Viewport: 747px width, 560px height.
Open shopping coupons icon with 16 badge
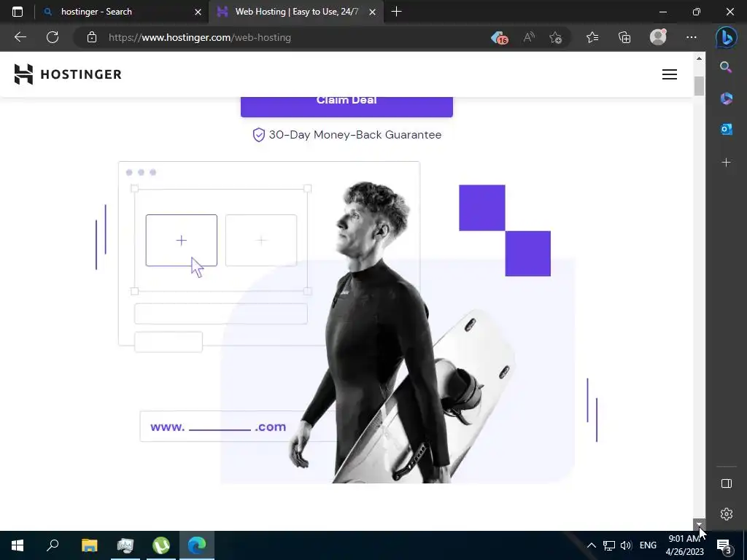point(499,38)
